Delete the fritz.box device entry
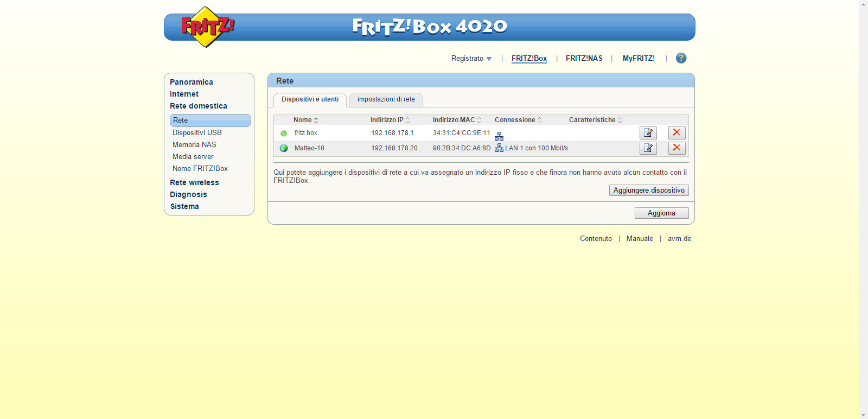Image resolution: width=868 pixels, height=419 pixels. (x=676, y=133)
